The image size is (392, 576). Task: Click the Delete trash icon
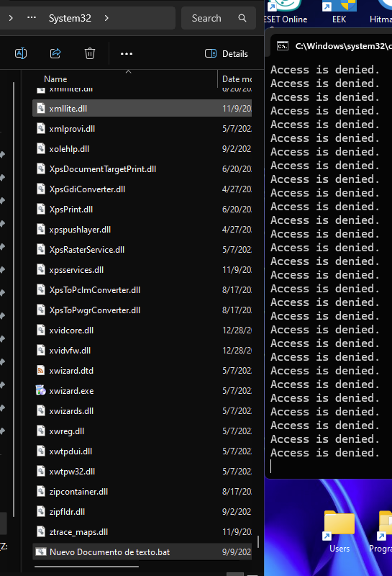90,53
